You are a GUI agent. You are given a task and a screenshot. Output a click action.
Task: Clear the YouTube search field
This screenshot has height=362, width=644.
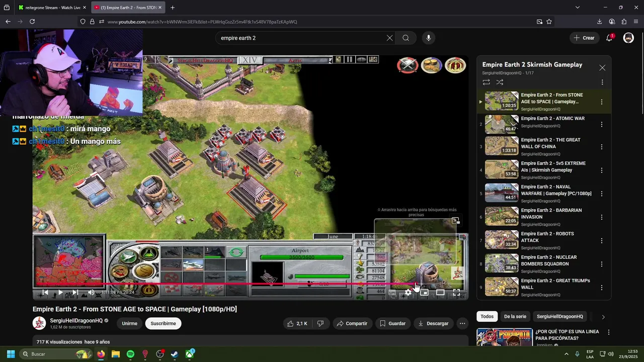click(x=389, y=38)
